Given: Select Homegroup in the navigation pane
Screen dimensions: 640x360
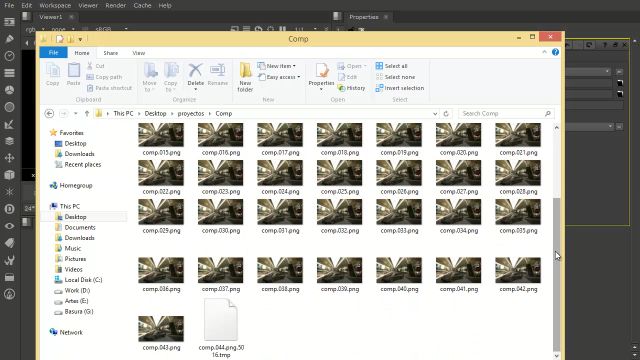Looking at the screenshot, I should (76, 185).
